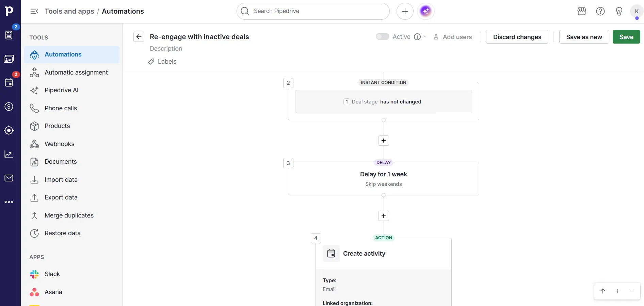Open the Help question mark icon
Screen dimensions: 644x306
600,11
